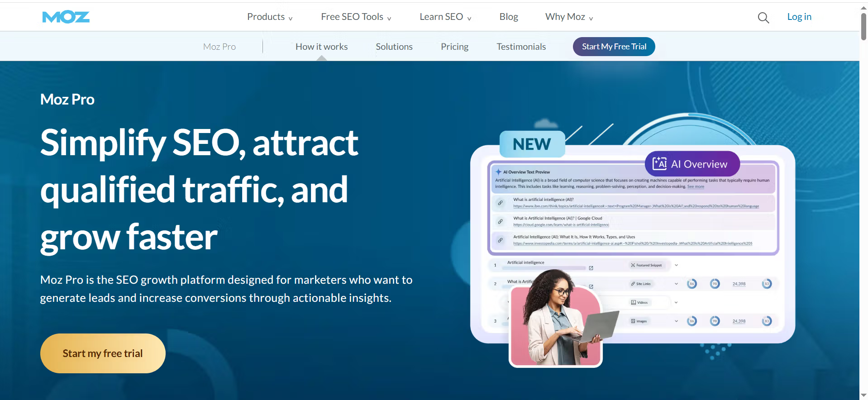Expand the Why Moz menu
This screenshot has height=400, width=868.
(569, 17)
